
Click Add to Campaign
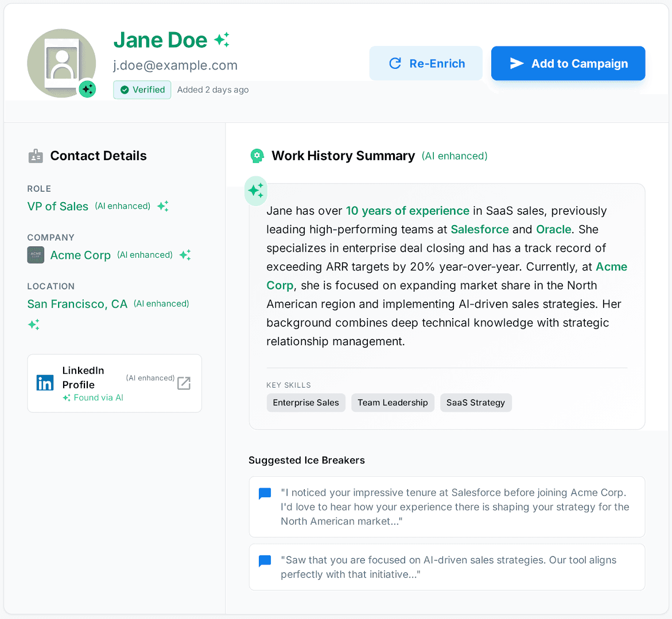click(568, 63)
